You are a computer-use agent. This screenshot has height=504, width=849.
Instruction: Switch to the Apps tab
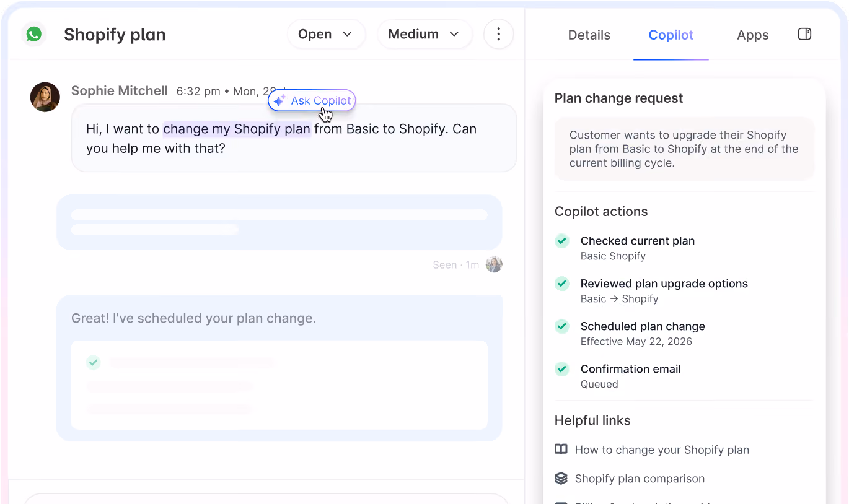coord(753,35)
